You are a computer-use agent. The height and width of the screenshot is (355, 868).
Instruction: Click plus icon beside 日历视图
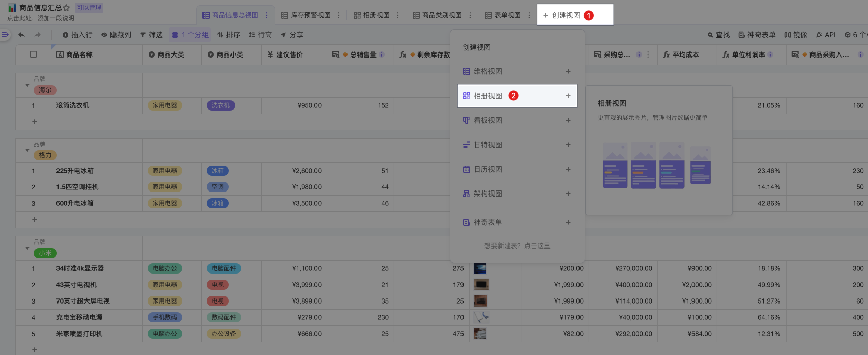coord(568,169)
